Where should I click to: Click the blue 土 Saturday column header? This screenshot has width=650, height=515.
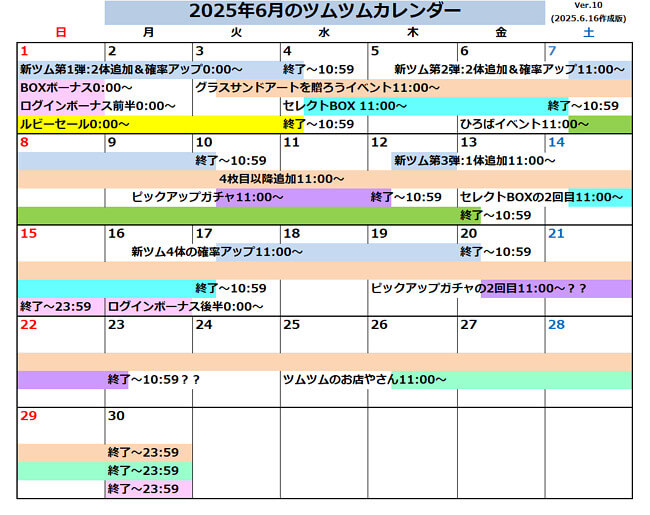(x=588, y=33)
